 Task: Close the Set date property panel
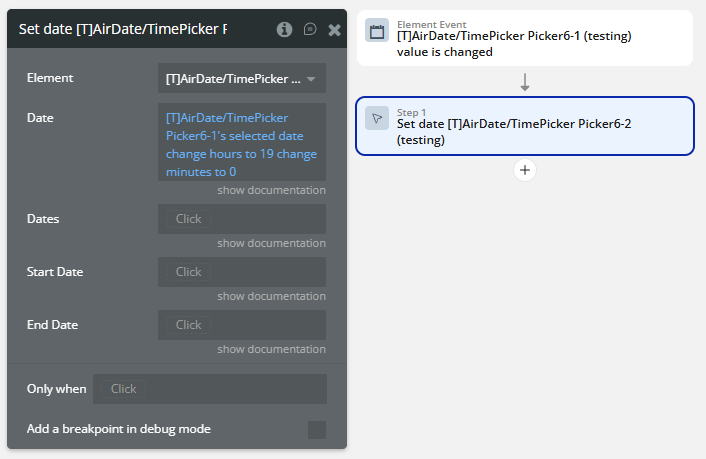point(334,30)
